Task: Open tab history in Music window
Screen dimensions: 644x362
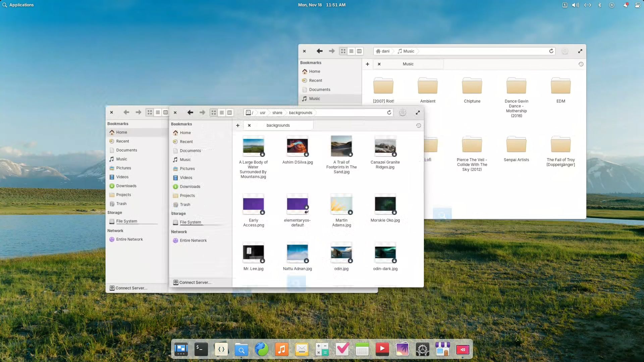Action: 581,64
